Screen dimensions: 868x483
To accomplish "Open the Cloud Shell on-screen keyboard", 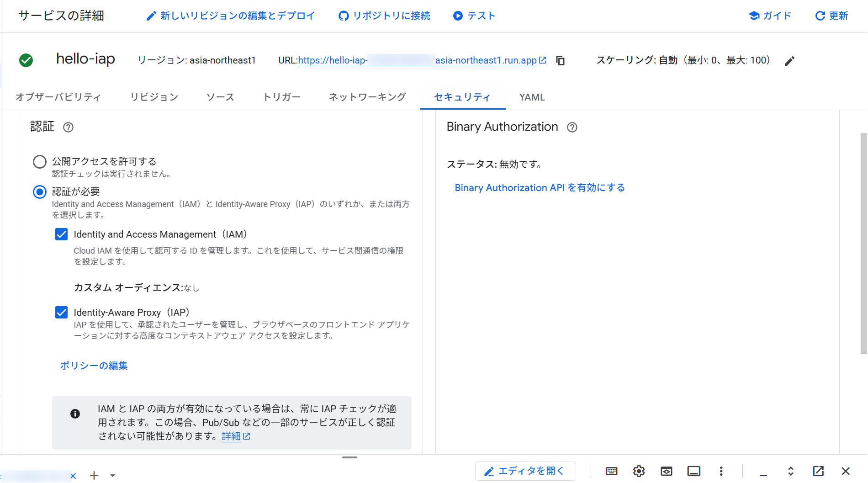I will pos(611,471).
